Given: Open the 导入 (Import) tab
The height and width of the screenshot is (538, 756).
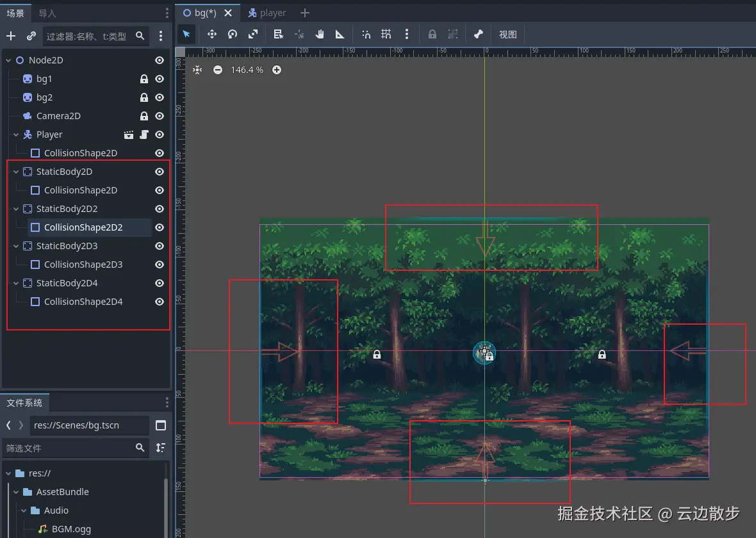Looking at the screenshot, I should coord(47,13).
